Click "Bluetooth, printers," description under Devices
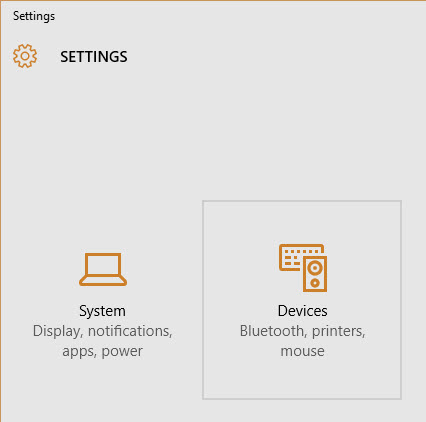The width and height of the screenshot is (426, 422). (303, 331)
